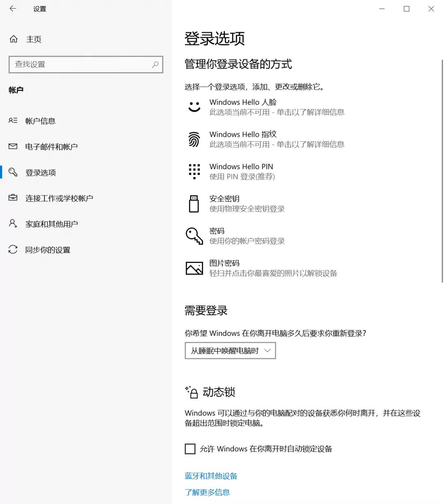Open the 蓝牙和其他设备 link
Screen dimensions: 444x504
pos(211,476)
